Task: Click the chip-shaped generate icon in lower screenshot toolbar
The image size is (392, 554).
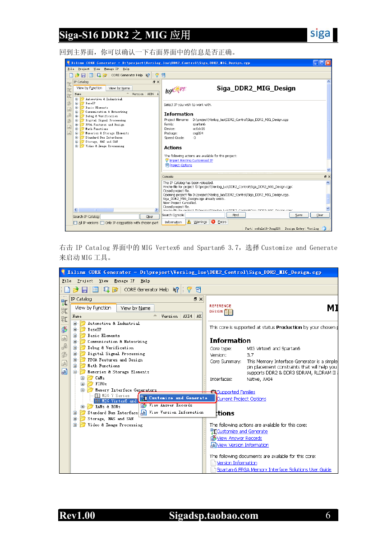Action: (x=106, y=290)
